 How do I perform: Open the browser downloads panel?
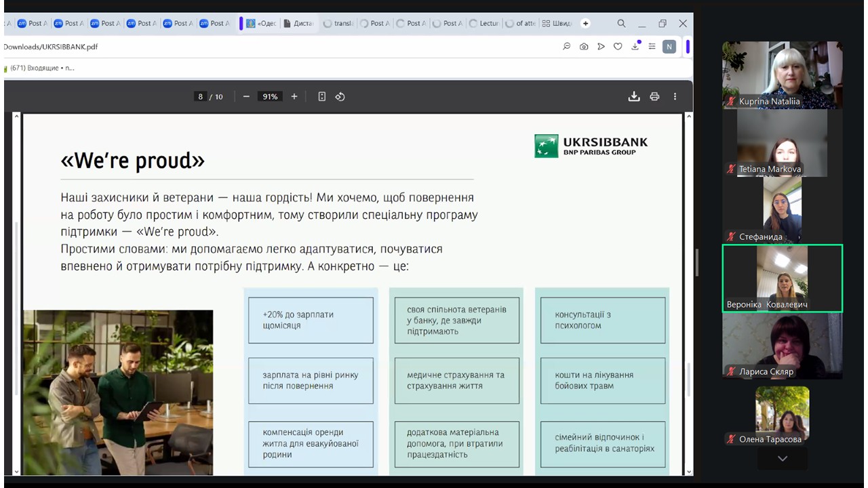point(635,47)
